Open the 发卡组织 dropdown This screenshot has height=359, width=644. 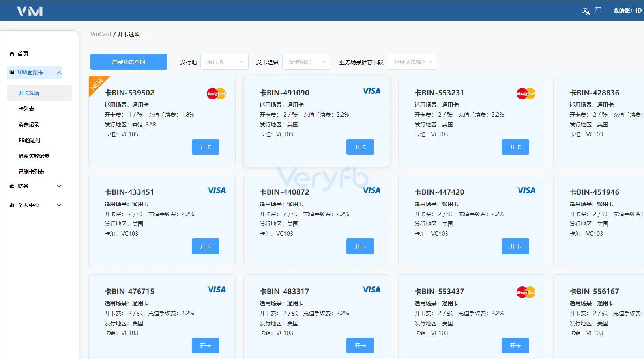[306, 62]
